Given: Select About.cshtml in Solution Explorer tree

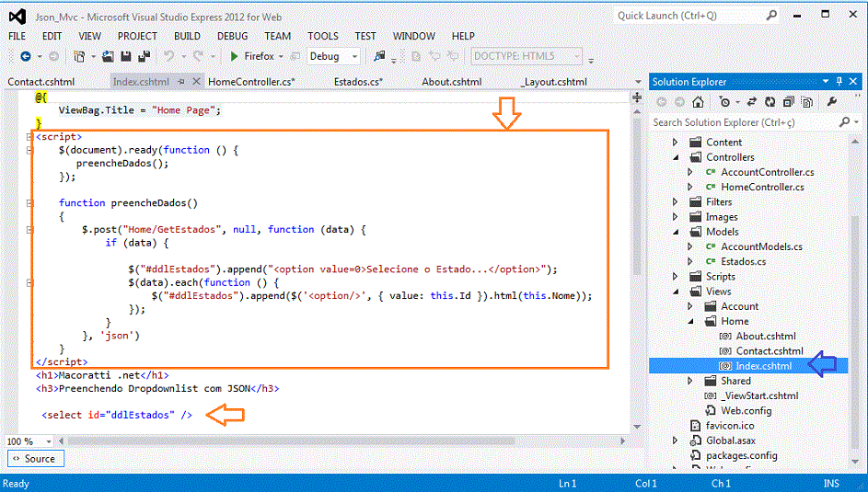Looking at the screenshot, I should click(x=766, y=336).
